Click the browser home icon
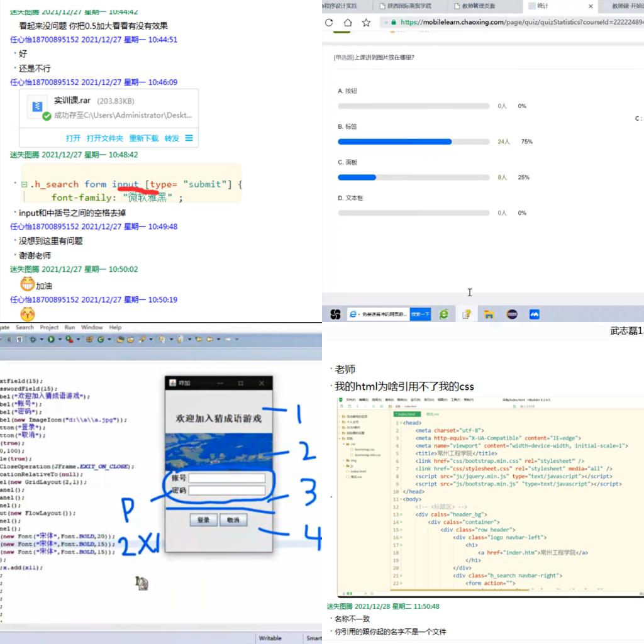The height and width of the screenshot is (644, 644). click(348, 23)
